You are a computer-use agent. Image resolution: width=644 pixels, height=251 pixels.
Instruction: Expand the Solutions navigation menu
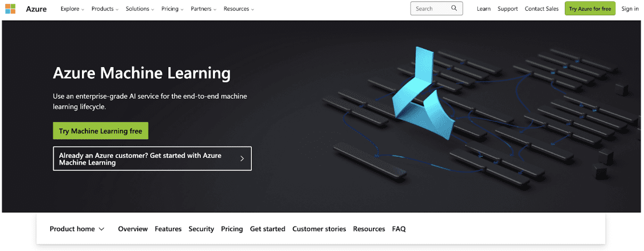(140, 9)
